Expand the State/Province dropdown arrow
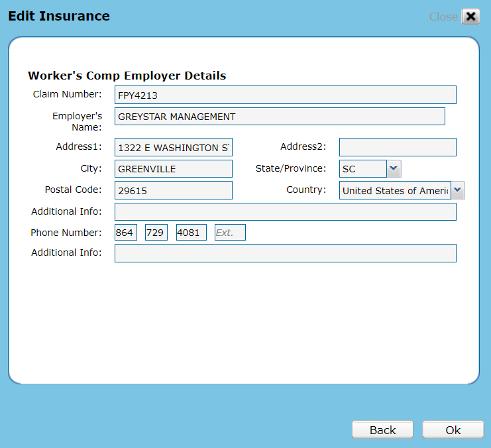This screenshot has width=491, height=448. (x=394, y=168)
